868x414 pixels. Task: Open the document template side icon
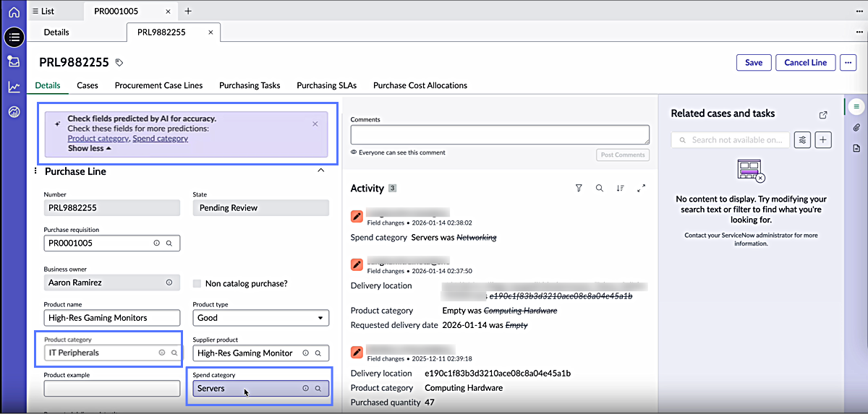click(856, 148)
